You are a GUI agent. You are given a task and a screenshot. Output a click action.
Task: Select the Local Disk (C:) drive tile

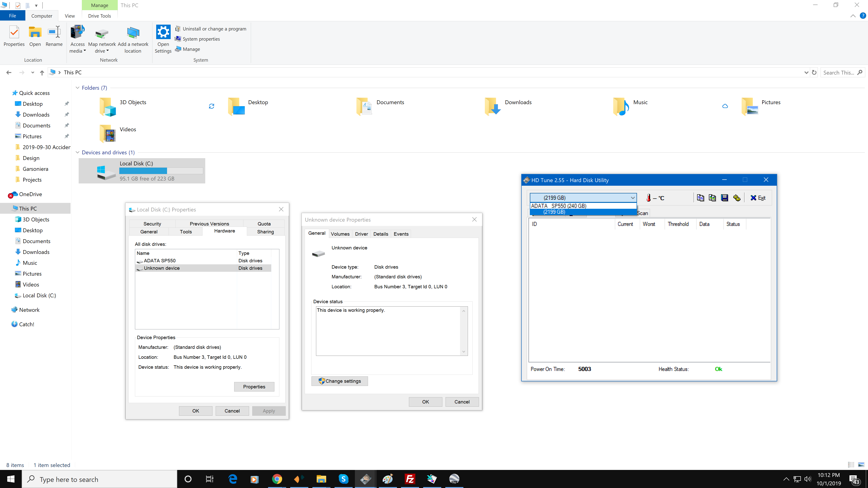142,171
